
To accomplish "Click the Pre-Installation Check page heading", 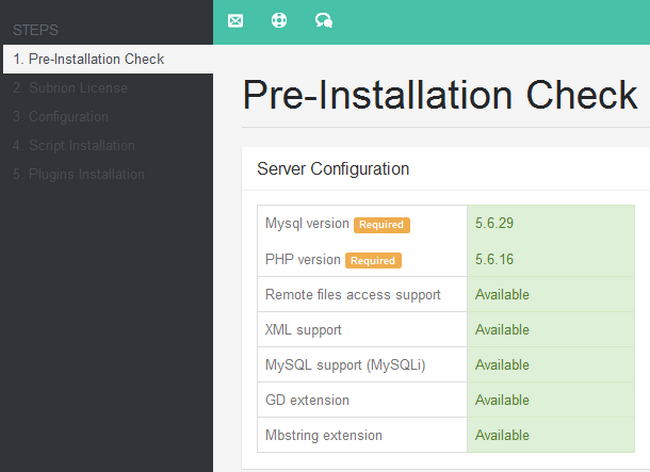I will click(440, 95).
